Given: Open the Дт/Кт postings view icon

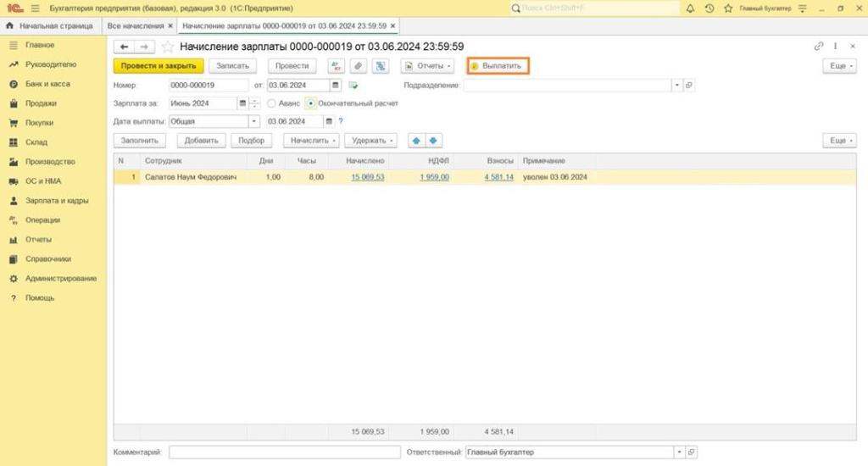Looking at the screenshot, I should point(336,66).
